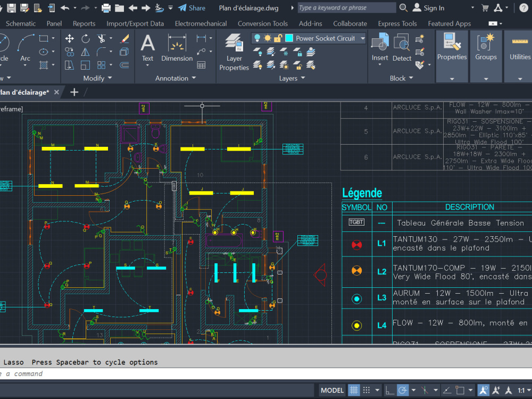Click the MODEL space button
Viewport: 532px width, 399px height.
(x=332, y=390)
